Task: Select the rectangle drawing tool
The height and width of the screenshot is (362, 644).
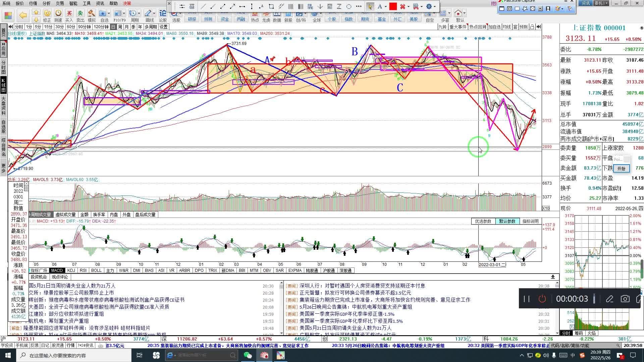Action: tap(271, 6)
